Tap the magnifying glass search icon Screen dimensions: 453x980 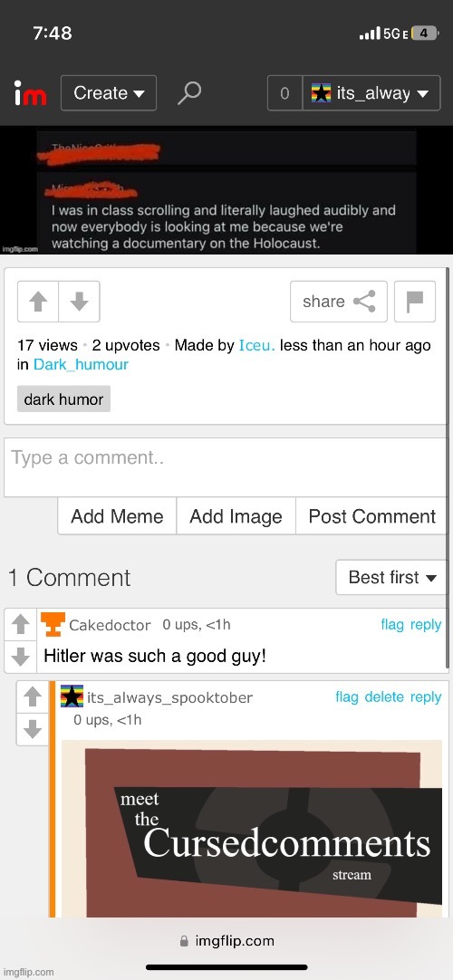188,93
